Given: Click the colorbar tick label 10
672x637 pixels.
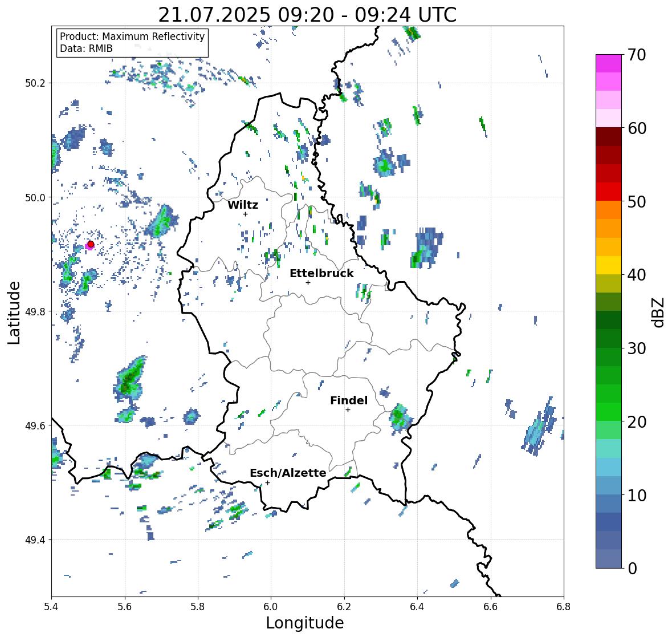Looking at the screenshot, I should [637, 495].
